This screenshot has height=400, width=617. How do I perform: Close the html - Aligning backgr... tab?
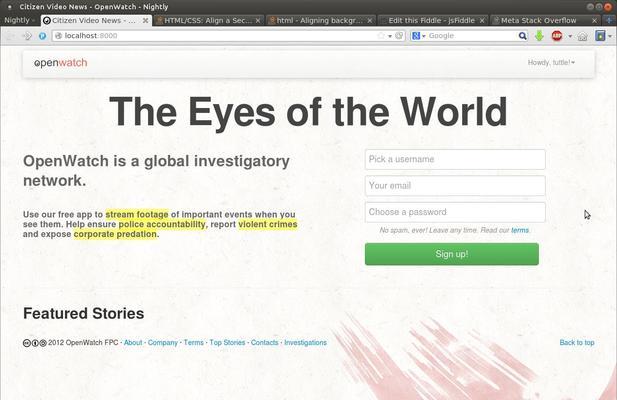click(x=369, y=20)
